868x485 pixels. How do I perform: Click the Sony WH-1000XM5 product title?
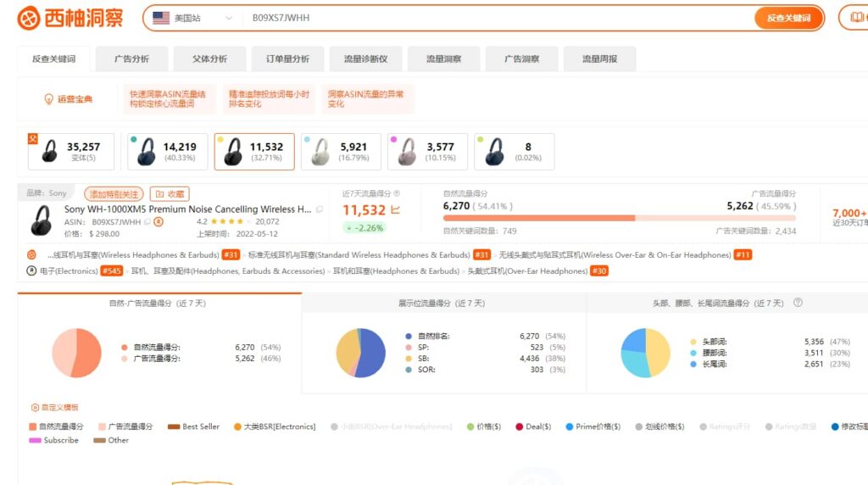[187, 209]
